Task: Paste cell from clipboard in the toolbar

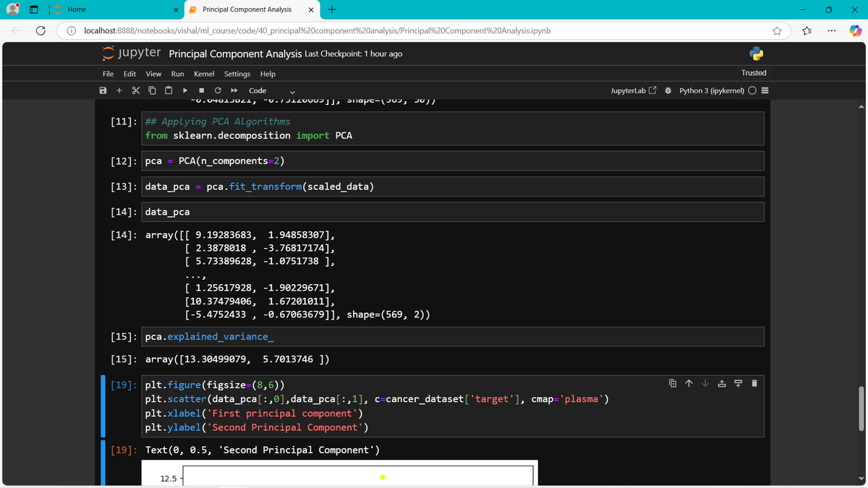Action: click(168, 90)
